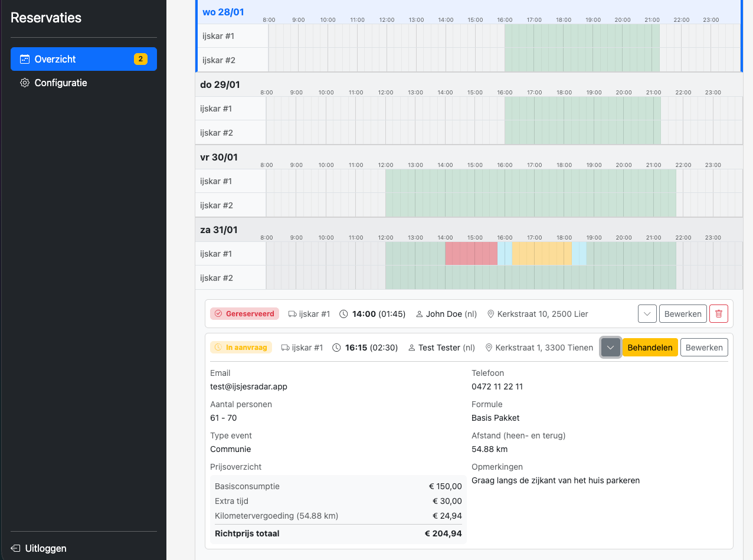
Task: Click the clock icon in the In aanvraag badge
Action: click(218, 348)
